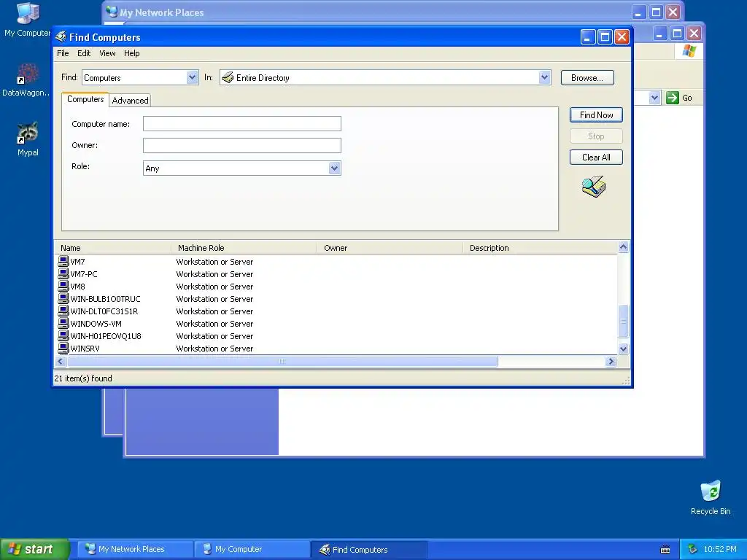Select the WIN-H01PEOVQ1U8 computer row
The height and width of the screenshot is (560, 747).
point(336,335)
